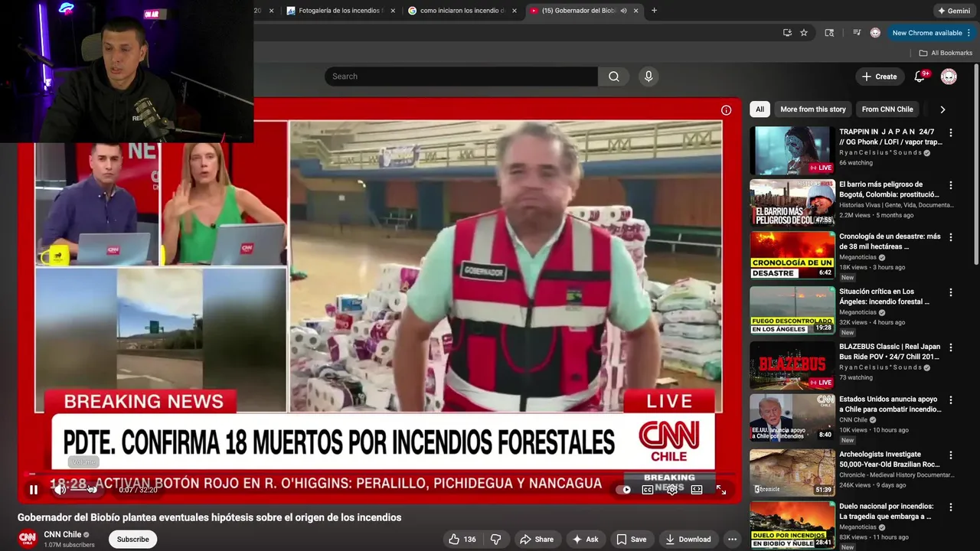Switch to theater mode view

pyautogui.click(x=697, y=490)
